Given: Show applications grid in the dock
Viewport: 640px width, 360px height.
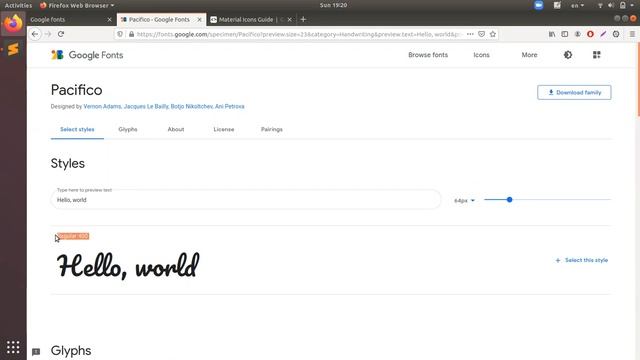Looking at the screenshot, I should coord(13,347).
